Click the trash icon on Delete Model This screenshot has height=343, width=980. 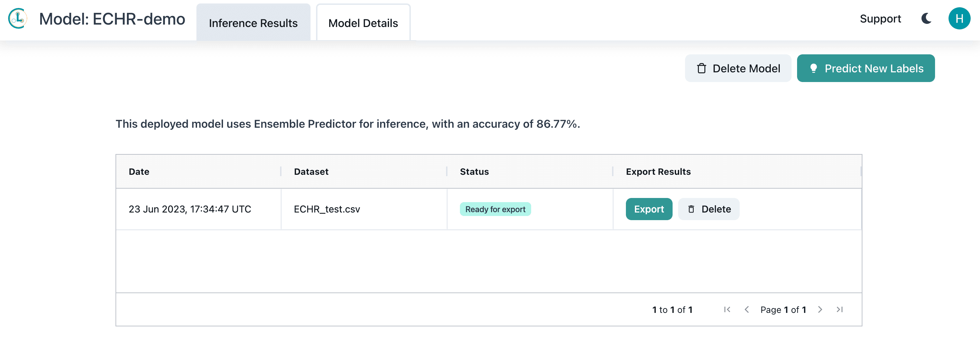coord(702,69)
